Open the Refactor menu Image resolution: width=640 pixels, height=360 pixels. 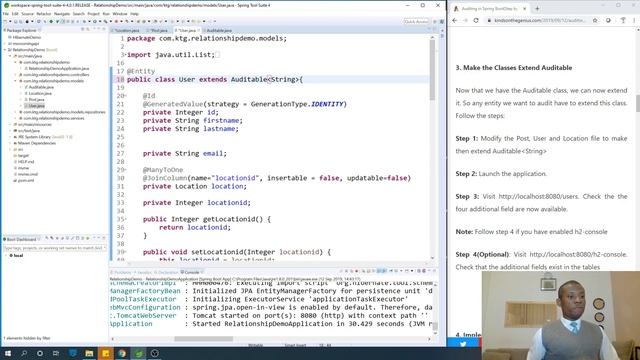pos(44,14)
